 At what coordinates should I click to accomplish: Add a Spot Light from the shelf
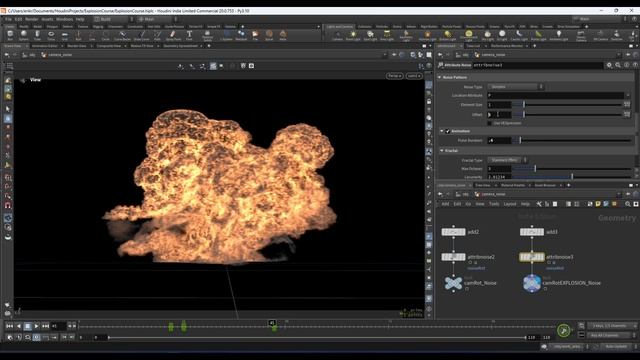pyautogui.click(x=370, y=36)
